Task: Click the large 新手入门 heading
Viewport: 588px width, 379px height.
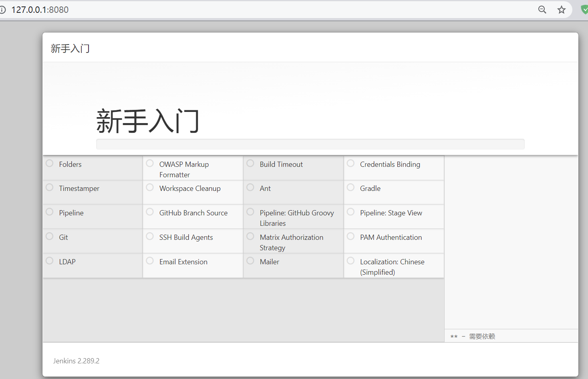Action: (x=148, y=121)
